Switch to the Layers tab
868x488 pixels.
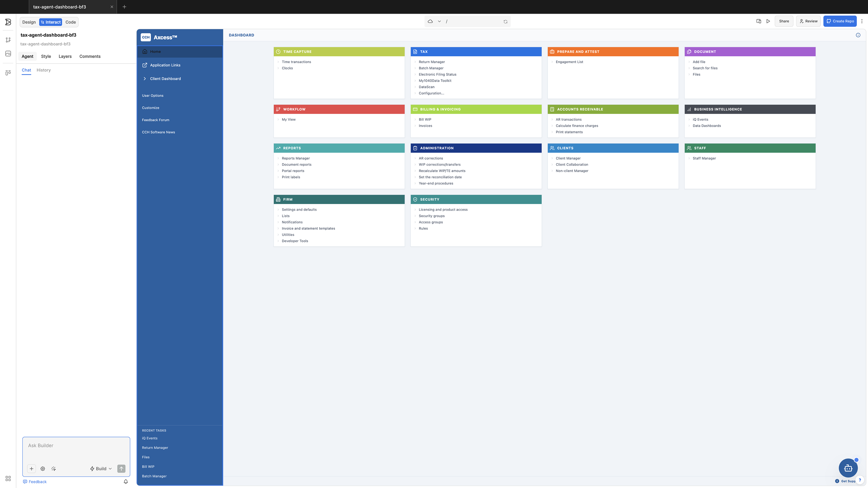(x=65, y=56)
